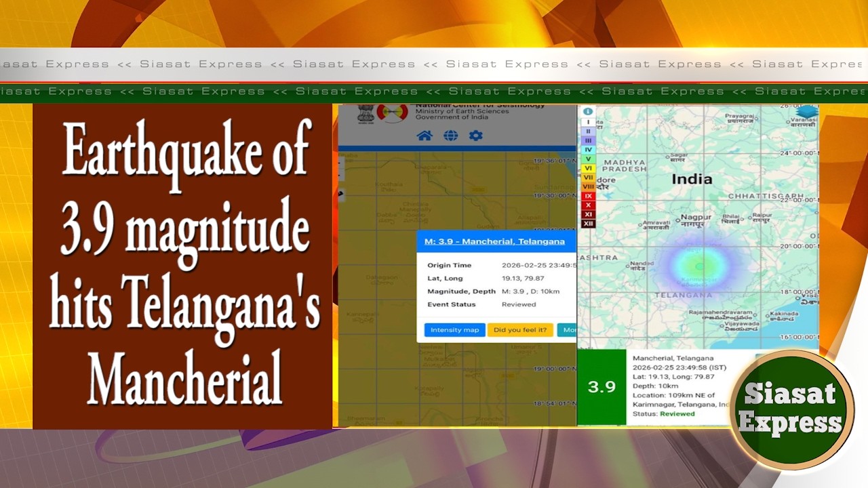Screen dimensions: 868x488
Task: Select intensity level V in the legend
Action: (x=588, y=159)
